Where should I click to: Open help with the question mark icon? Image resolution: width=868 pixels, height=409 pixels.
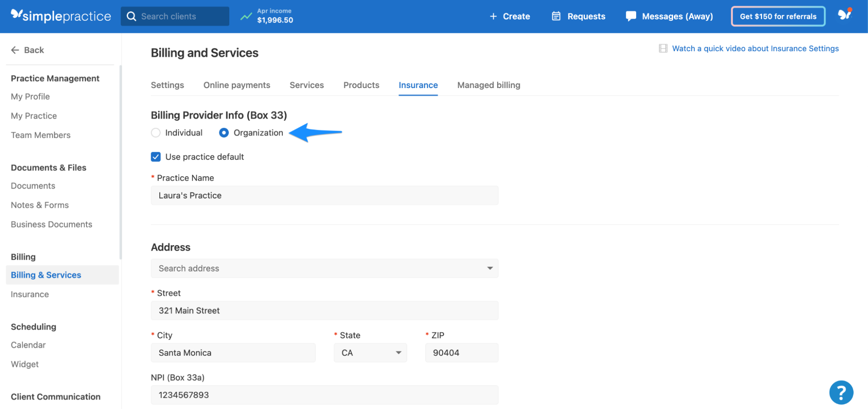tap(841, 392)
